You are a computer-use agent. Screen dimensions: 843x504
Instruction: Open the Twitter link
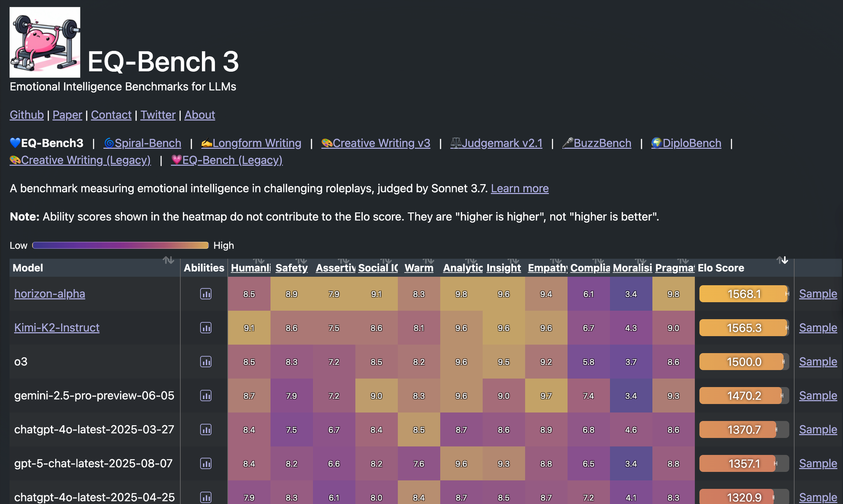(158, 115)
